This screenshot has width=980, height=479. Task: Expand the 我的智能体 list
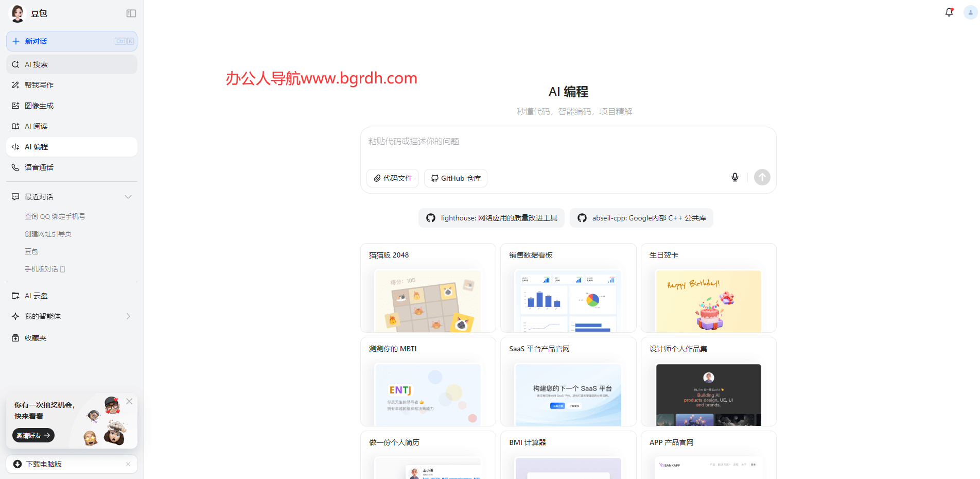coord(128,316)
